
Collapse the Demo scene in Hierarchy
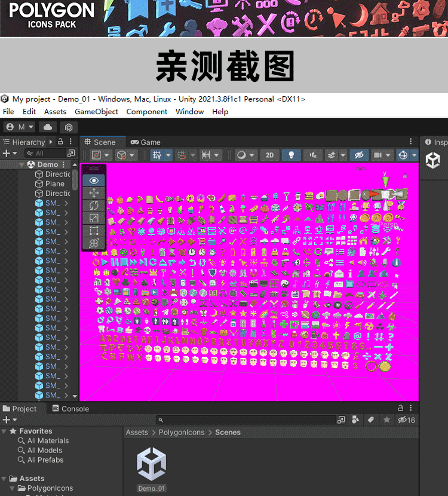(x=22, y=165)
